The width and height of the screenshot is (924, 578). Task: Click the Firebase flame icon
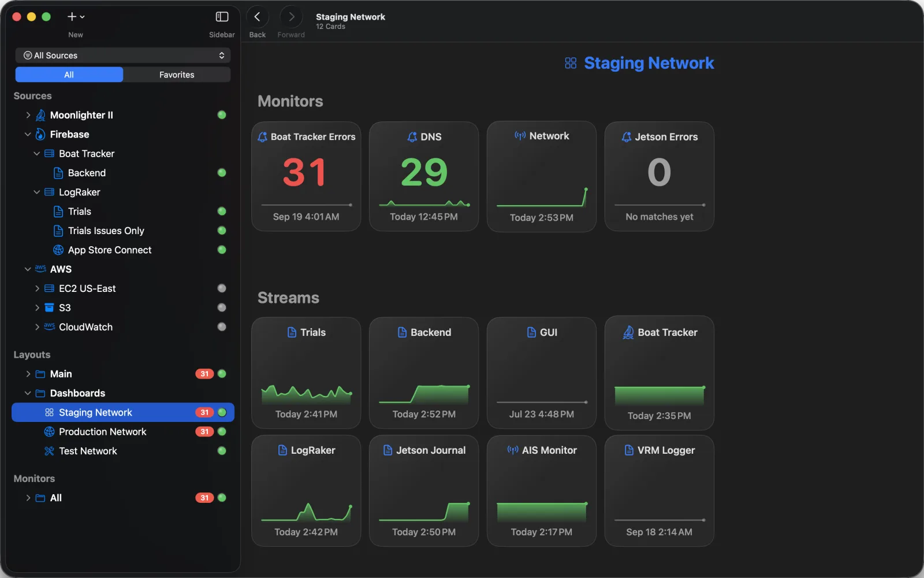[x=40, y=134]
